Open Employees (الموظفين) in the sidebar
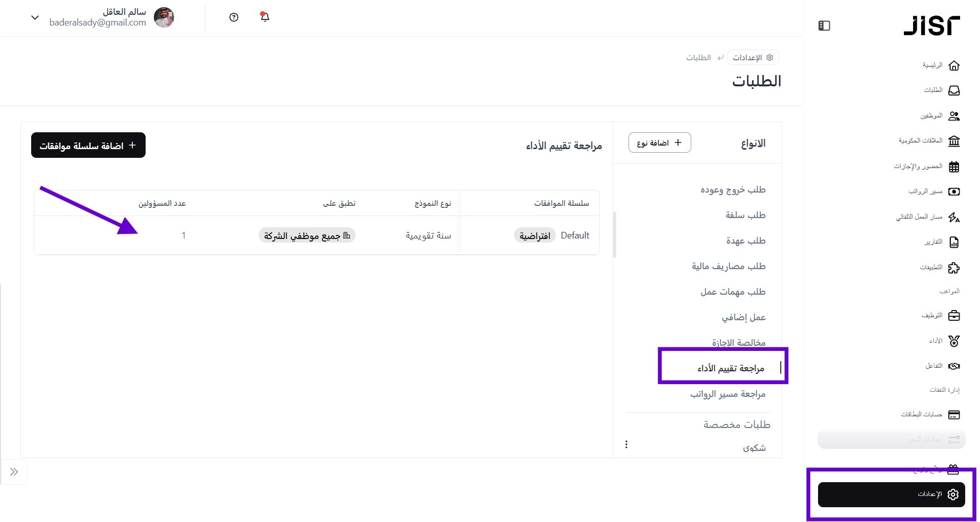Viewport: 980px width, 522px height. point(953,116)
